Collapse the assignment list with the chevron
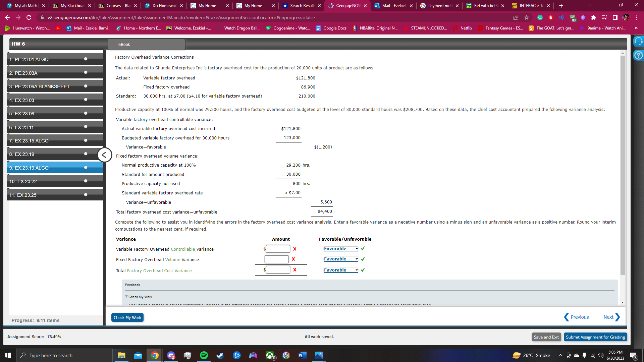The image size is (644, 362). [x=104, y=155]
